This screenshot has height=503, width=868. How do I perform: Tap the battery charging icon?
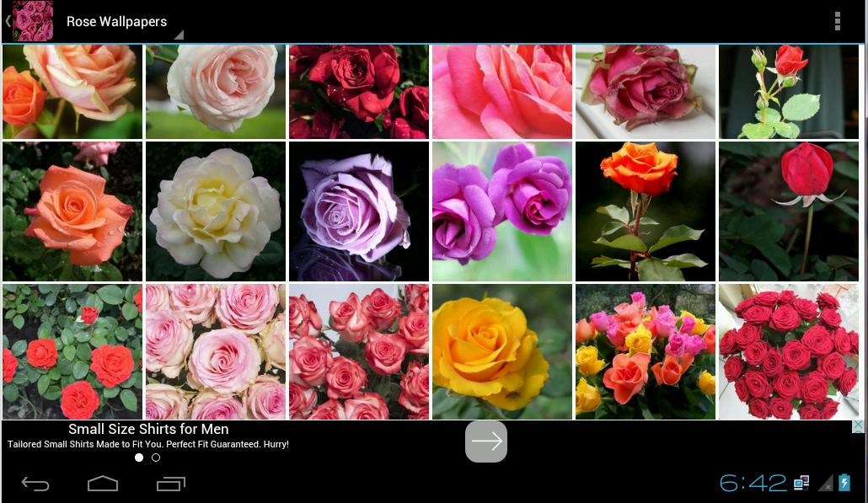(844, 483)
